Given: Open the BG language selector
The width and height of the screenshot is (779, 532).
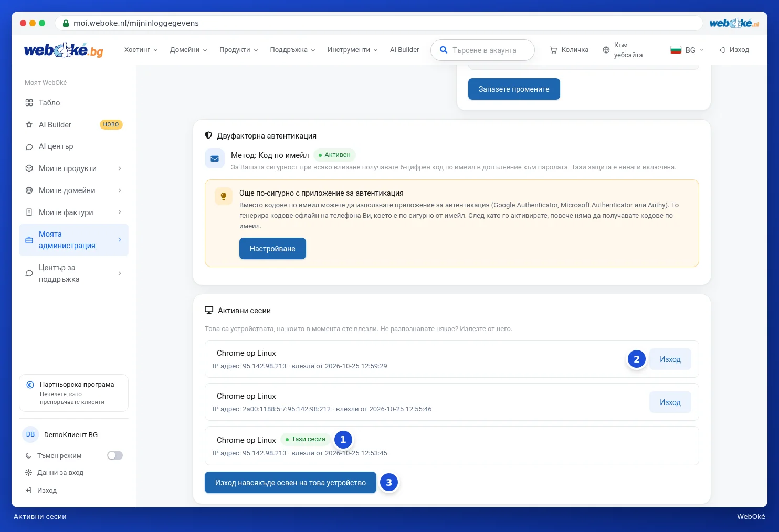Looking at the screenshot, I should 687,50.
